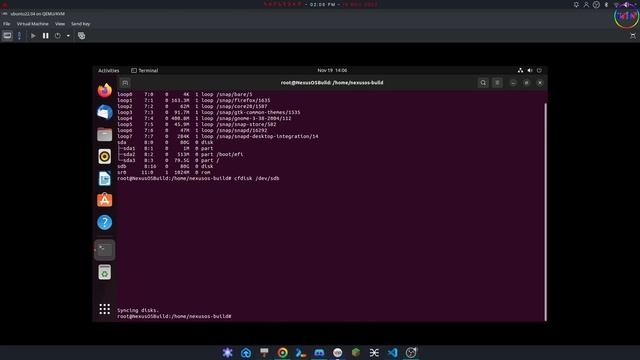Launch Thunderbird from the Ubuntu dock
The height and width of the screenshot is (360, 640).
click(x=104, y=112)
